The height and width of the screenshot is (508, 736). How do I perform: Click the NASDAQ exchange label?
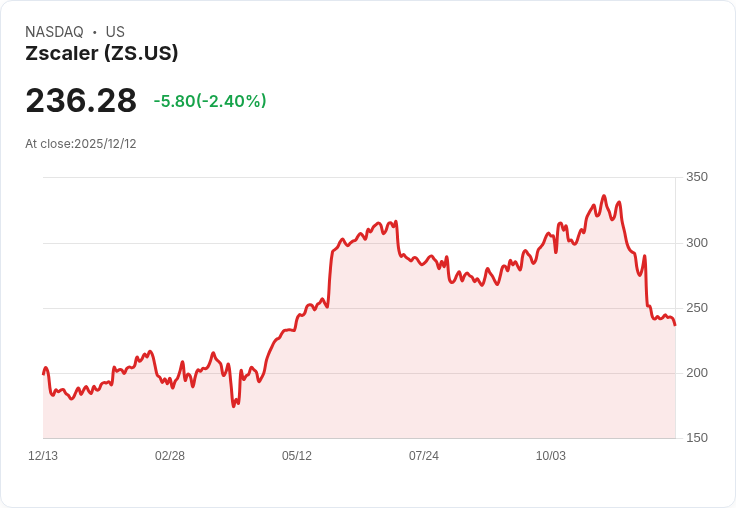(54, 32)
